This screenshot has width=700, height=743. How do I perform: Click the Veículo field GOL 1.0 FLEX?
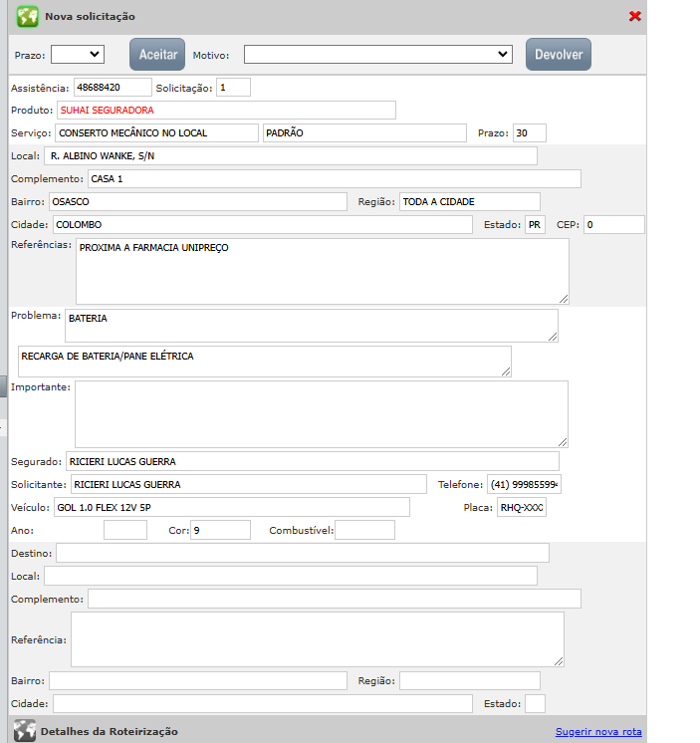(232, 507)
